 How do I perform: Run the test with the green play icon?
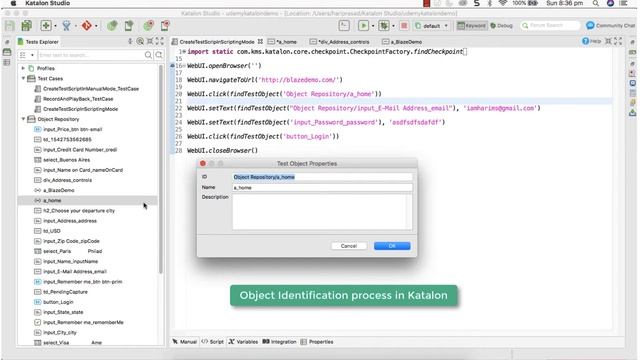click(x=363, y=26)
